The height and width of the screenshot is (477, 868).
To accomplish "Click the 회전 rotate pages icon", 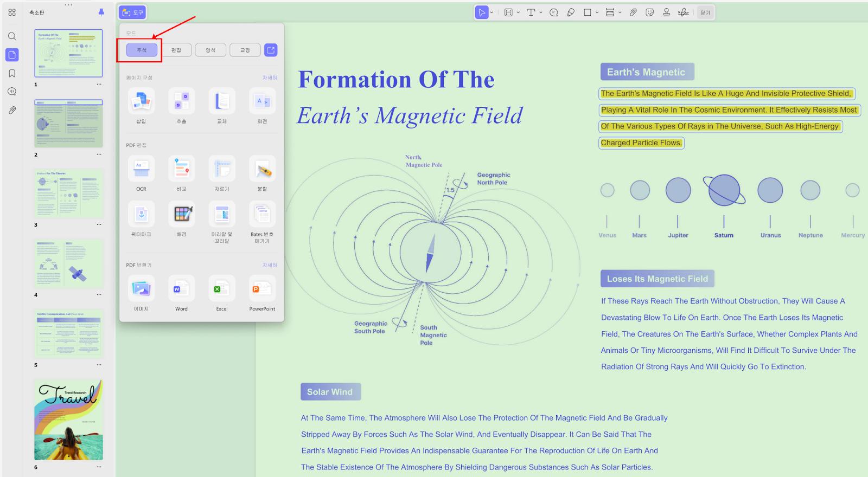I will tap(262, 101).
